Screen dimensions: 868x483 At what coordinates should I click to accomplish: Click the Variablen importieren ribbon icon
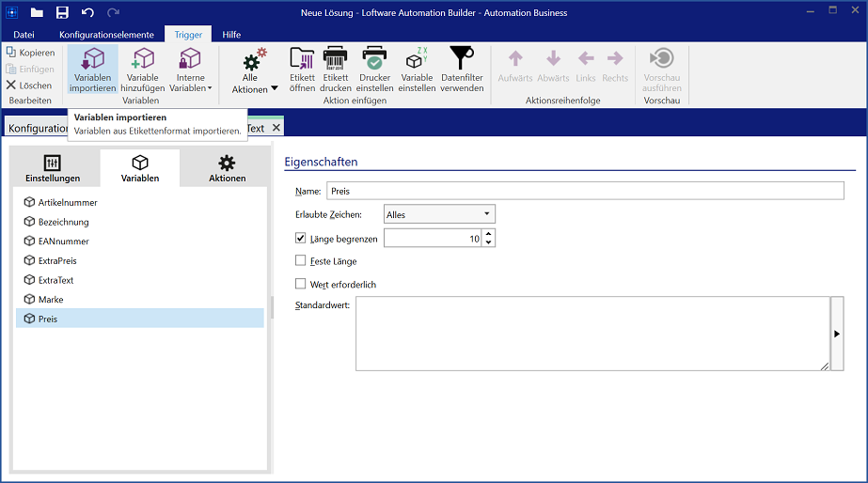[92, 70]
